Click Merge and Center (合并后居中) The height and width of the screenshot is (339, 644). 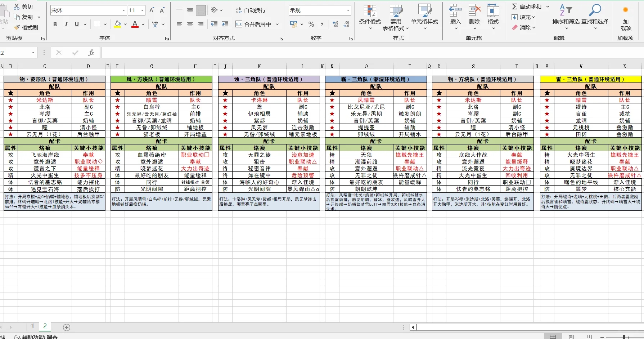pos(253,24)
